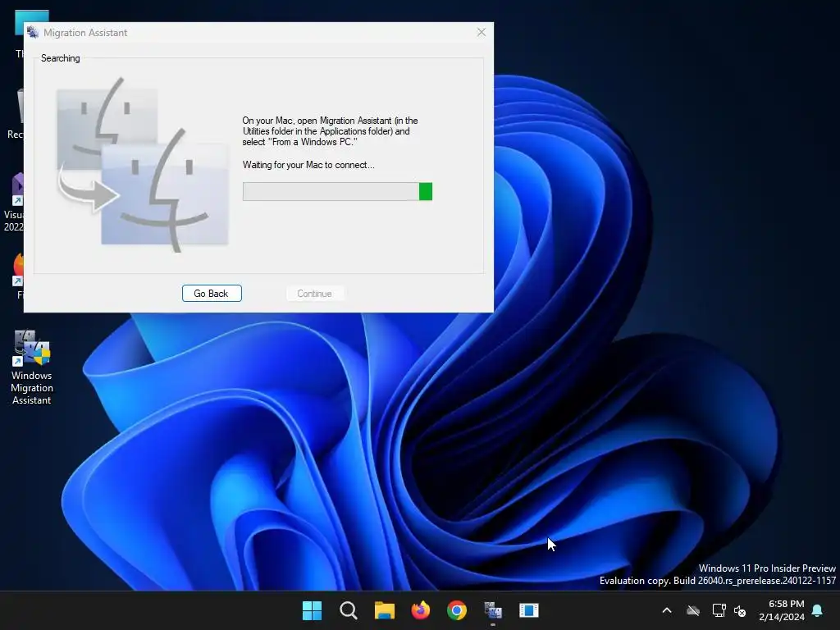This screenshot has height=630, width=840.
Task: Click the 'On your Mac, open Migration Assistant' instructions
Action: pos(330,131)
